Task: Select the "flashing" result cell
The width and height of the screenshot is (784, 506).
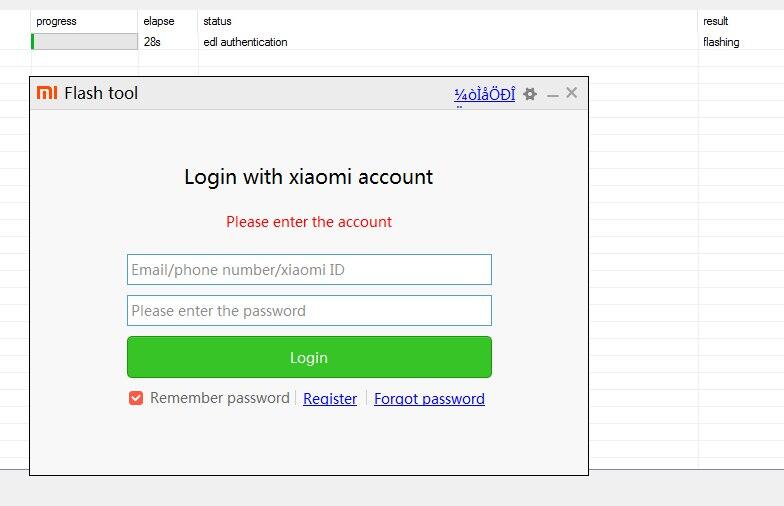Action: (721, 42)
